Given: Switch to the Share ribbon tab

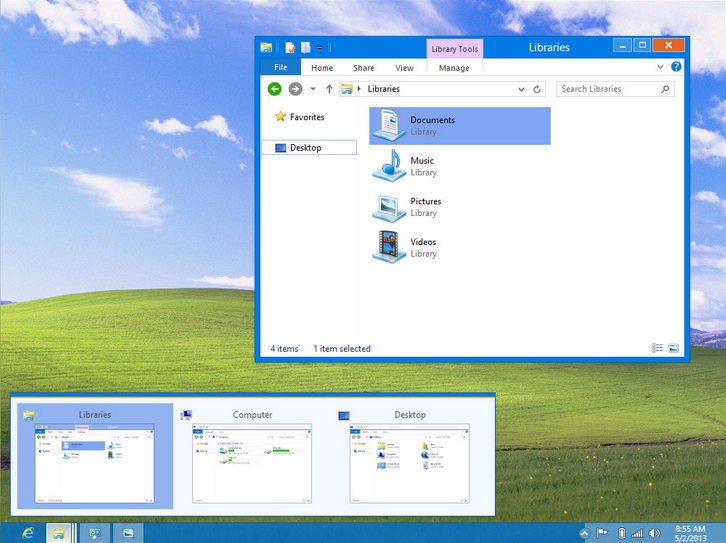Looking at the screenshot, I should [363, 68].
